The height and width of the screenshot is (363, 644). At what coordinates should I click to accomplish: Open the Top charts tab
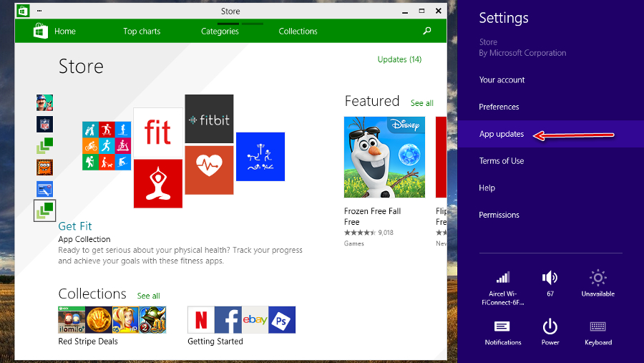142,32
